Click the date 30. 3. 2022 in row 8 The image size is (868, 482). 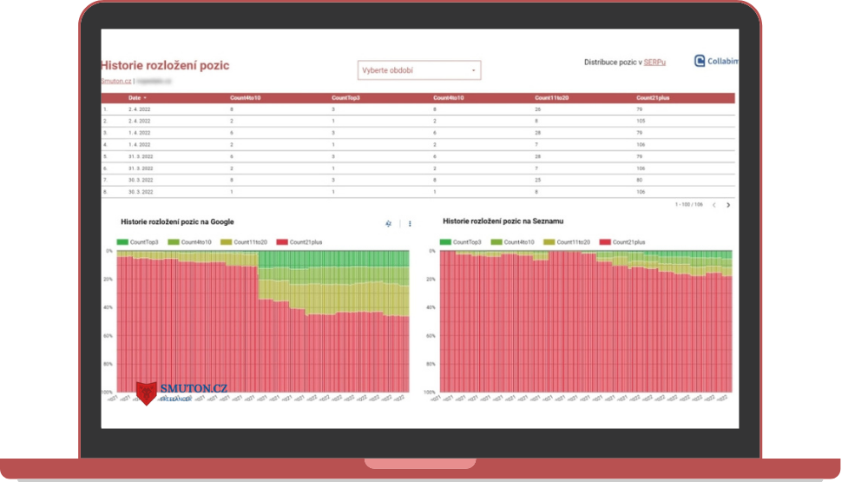click(141, 192)
